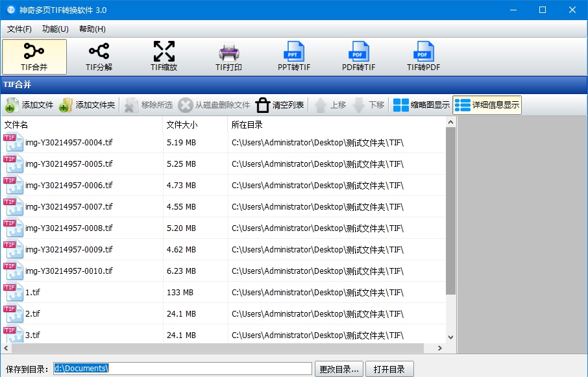Open the TIF转PDF converter
Viewport: 588px width, 377px height.
(x=423, y=56)
